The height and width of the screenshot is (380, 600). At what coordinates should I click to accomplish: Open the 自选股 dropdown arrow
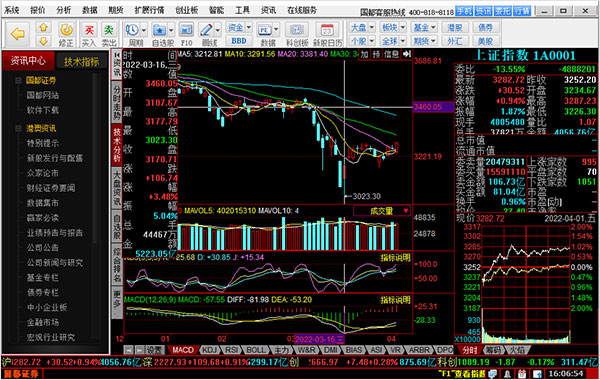171,30
